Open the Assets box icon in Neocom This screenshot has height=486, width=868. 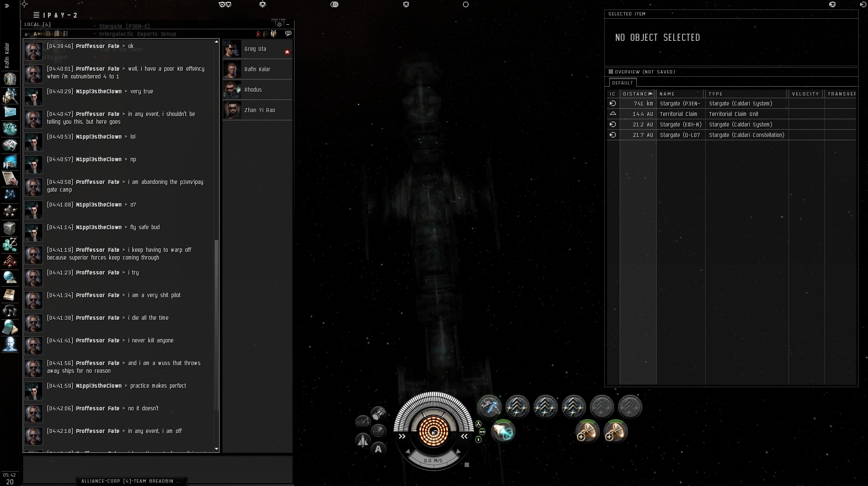(10, 228)
